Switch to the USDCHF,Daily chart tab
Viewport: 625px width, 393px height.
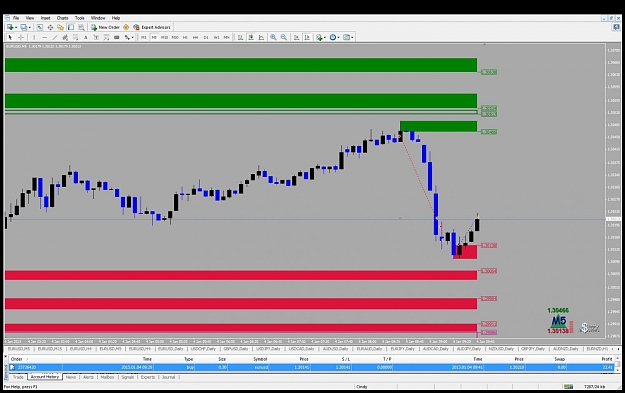[x=203, y=349]
